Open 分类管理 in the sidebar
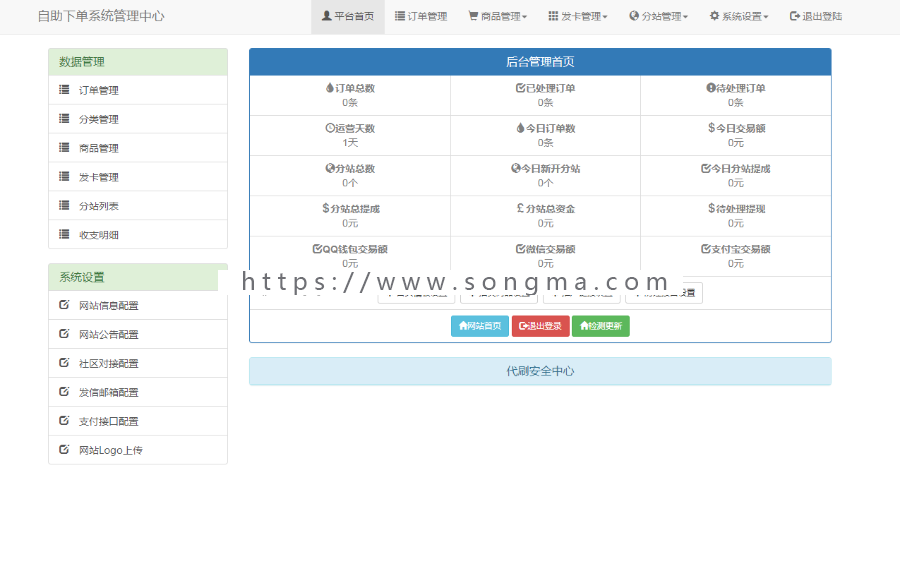The height and width of the screenshot is (564, 900). (x=138, y=119)
